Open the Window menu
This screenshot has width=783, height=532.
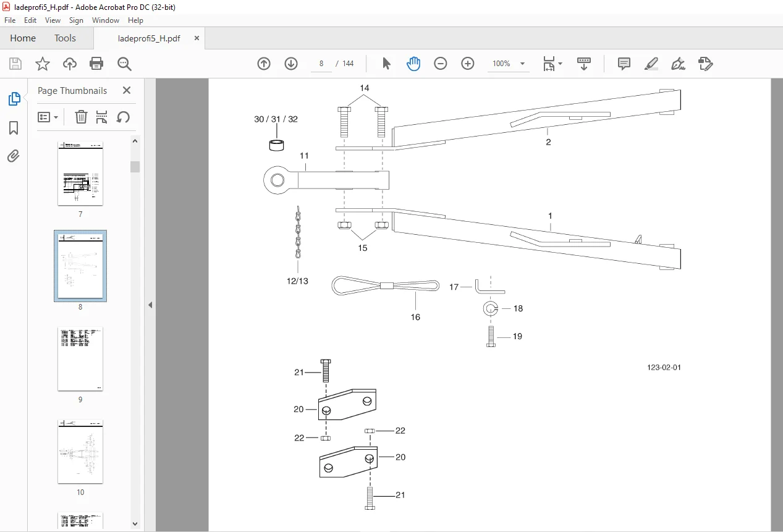(x=106, y=20)
